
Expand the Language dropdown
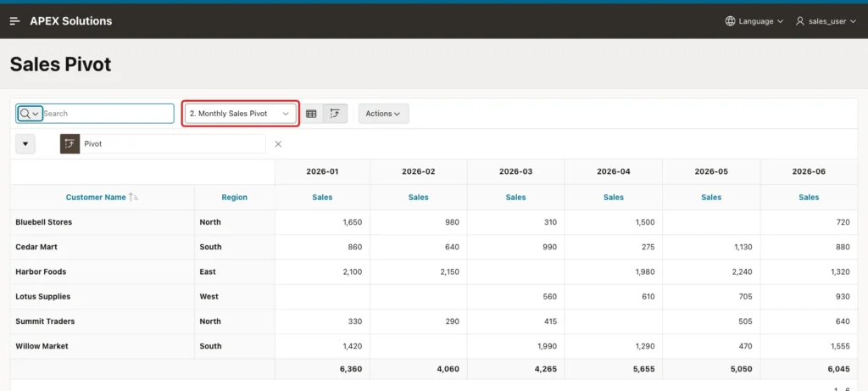click(x=754, y=21)
